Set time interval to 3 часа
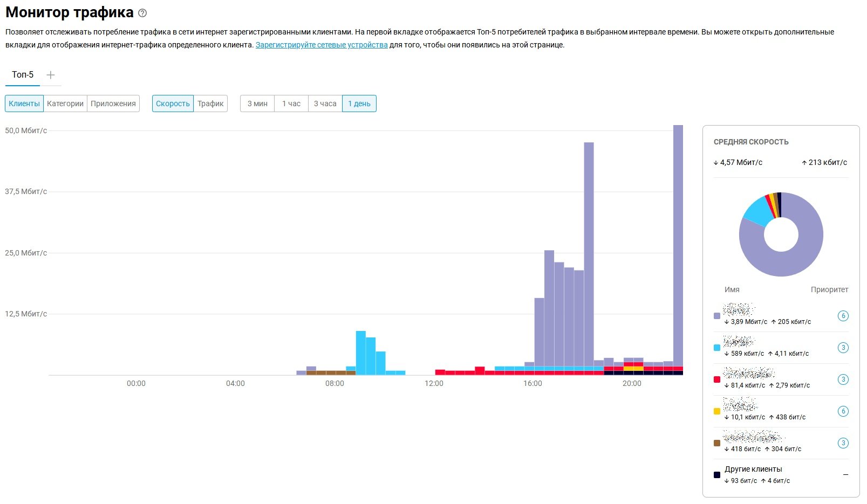The width and height of the screenshot is (867, 504). tap(325, 103)
